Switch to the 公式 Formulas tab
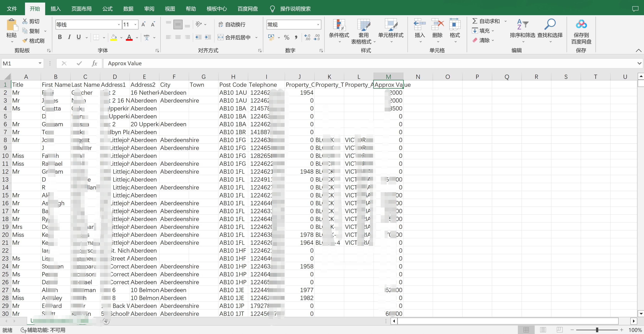 (x=107, y=9)
